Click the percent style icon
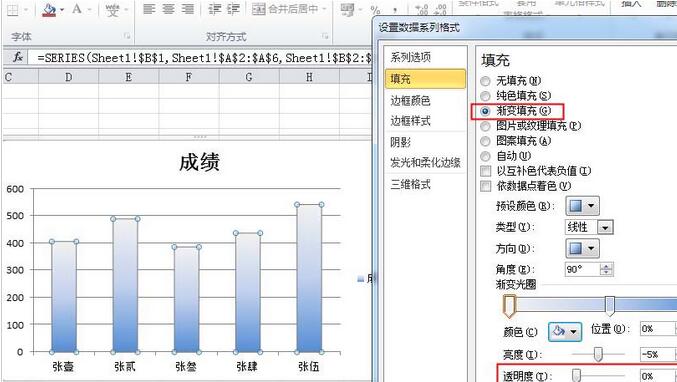This screenshot has height=382, width=677. pos(375,10)
